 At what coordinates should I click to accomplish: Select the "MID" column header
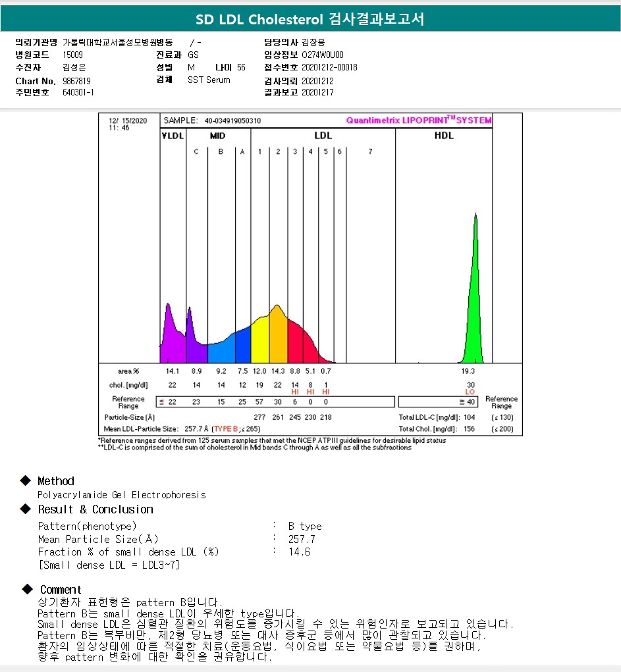click(217, 136)
